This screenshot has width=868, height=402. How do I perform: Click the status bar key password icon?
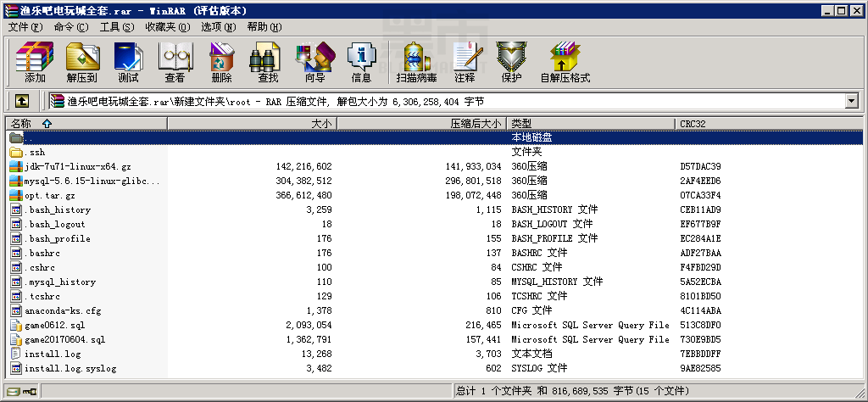tap(30, 391)
